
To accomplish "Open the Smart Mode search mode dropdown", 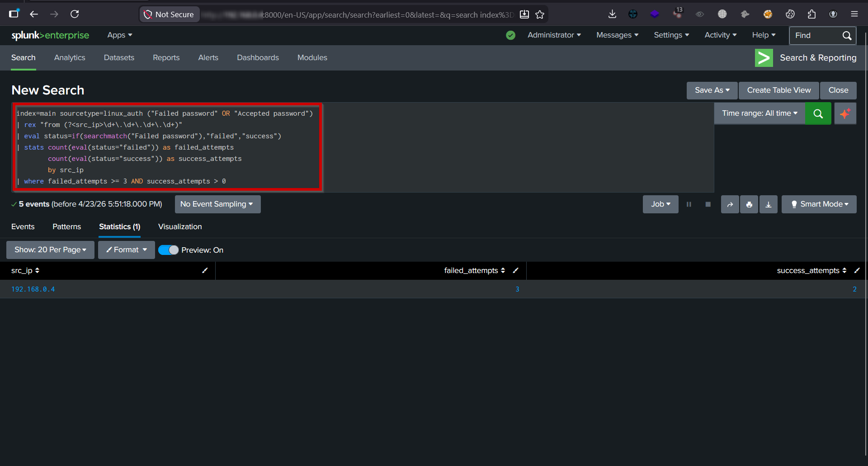I will click(819, 204).
